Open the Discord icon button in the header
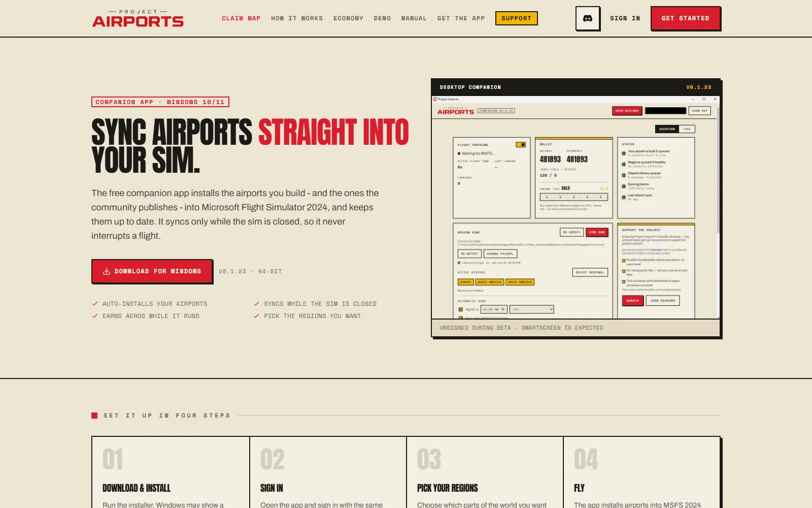The image size is (812, 508). tap(588, 18)
